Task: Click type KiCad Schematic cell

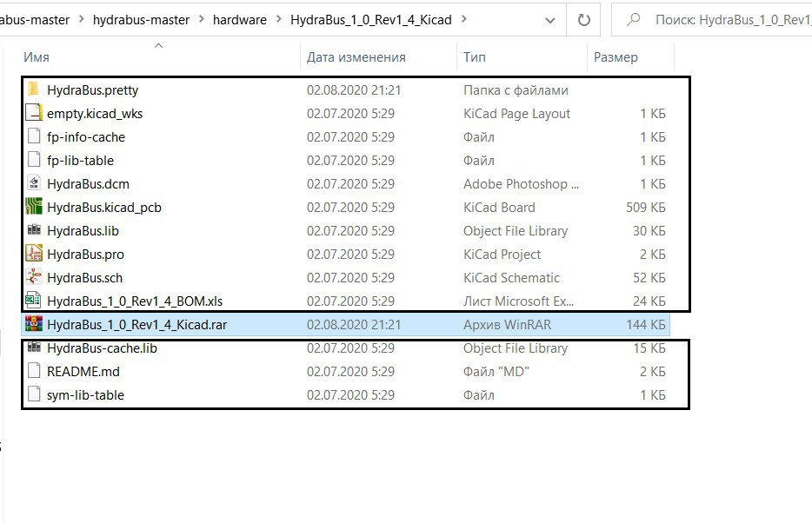Action: [x=511, y=277]
